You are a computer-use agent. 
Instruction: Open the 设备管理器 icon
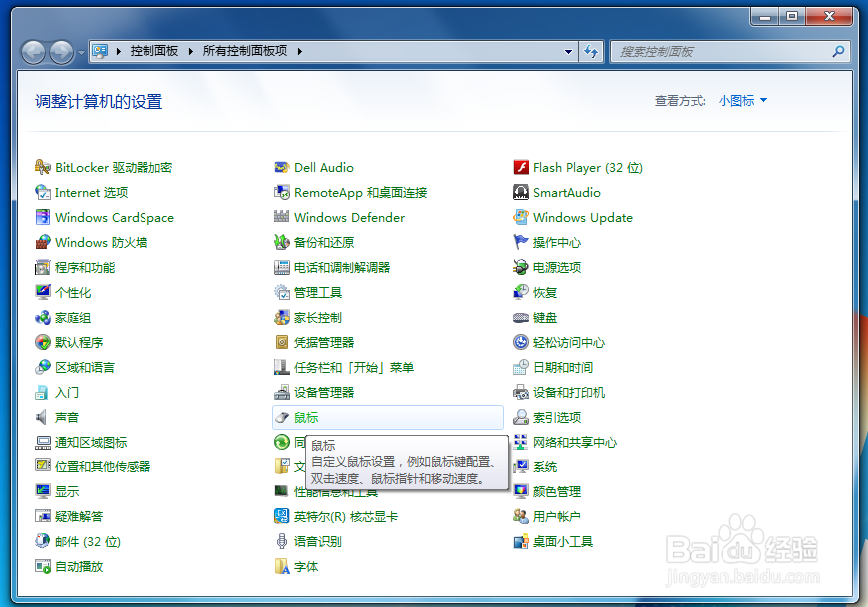coord(282,392)
